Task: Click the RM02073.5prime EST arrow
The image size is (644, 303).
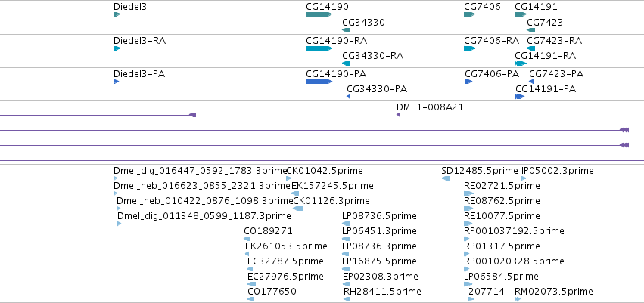Action: click(518, 299)
